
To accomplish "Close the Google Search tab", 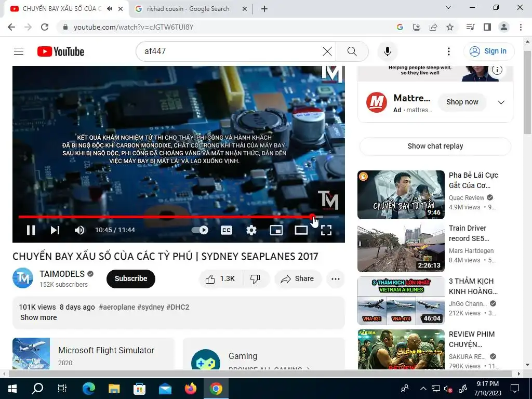I will click(244, 9).
